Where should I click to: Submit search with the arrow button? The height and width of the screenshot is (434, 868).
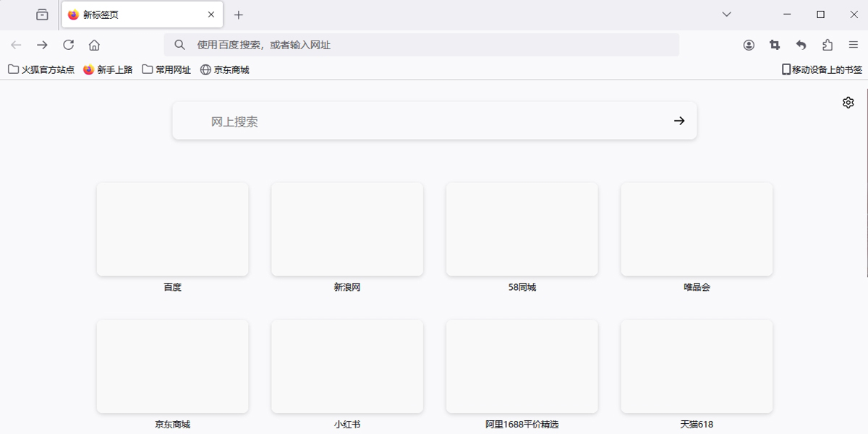[x=679, y=121]
